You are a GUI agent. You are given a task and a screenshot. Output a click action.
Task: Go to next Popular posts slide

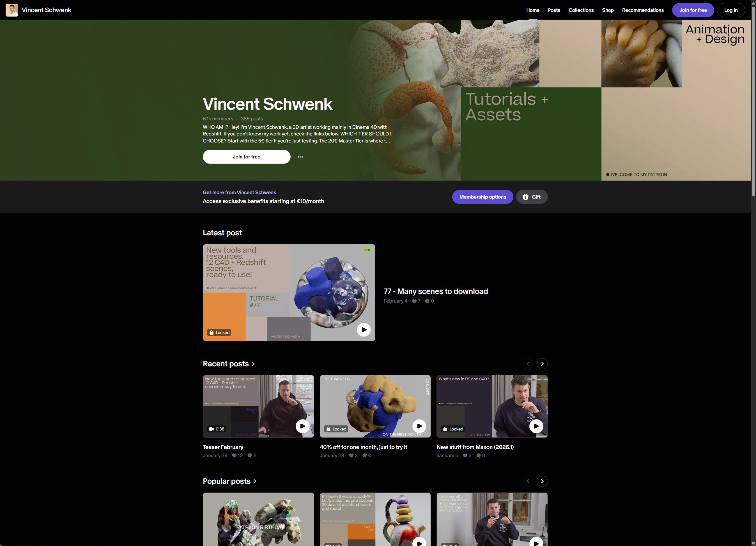(542, 481)
